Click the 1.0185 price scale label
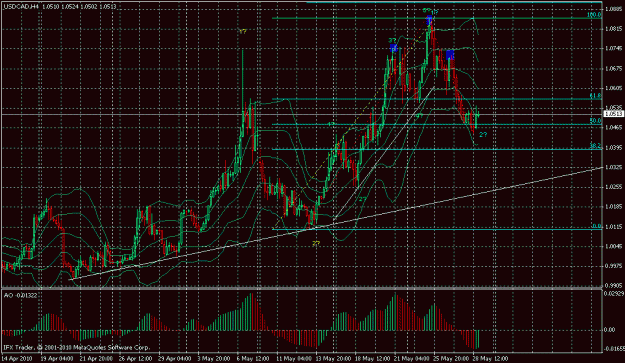Screen dimensions: 625x363 click(613, 206)
